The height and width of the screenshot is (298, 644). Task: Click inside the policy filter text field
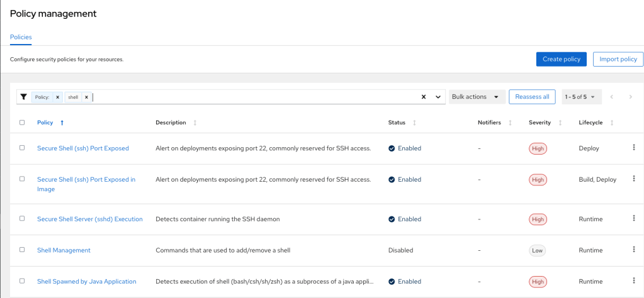tap(252, 97)
